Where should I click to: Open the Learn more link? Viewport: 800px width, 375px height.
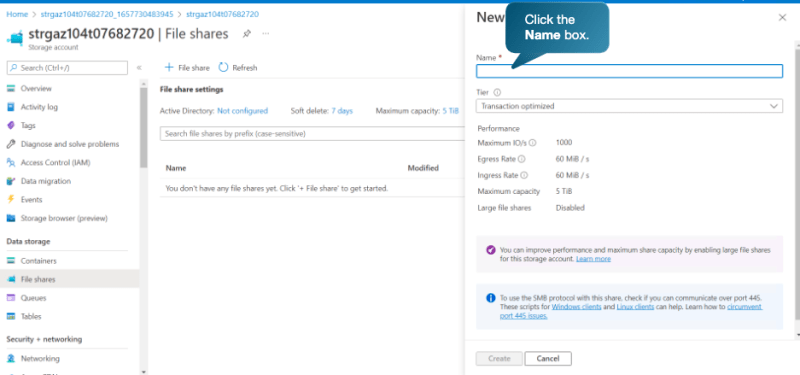click(x=593, y=259)
